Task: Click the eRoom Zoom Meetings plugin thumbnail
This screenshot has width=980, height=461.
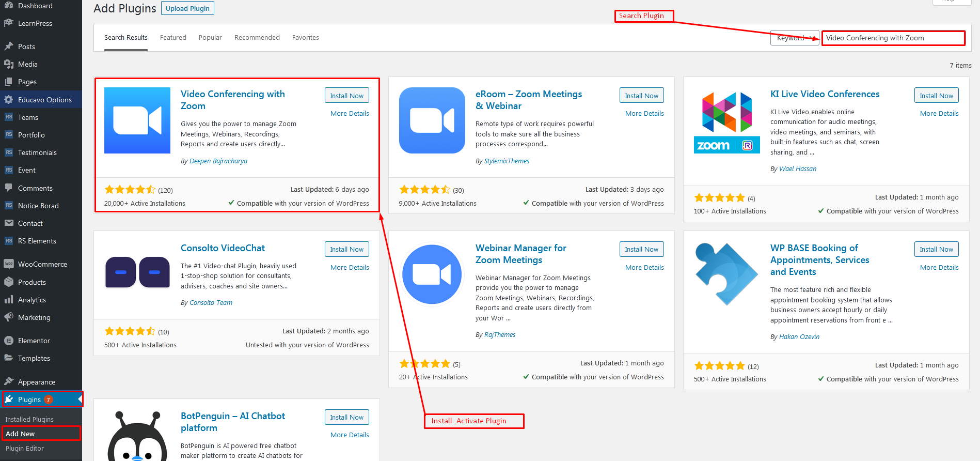Action: click(x=432, y=120)
